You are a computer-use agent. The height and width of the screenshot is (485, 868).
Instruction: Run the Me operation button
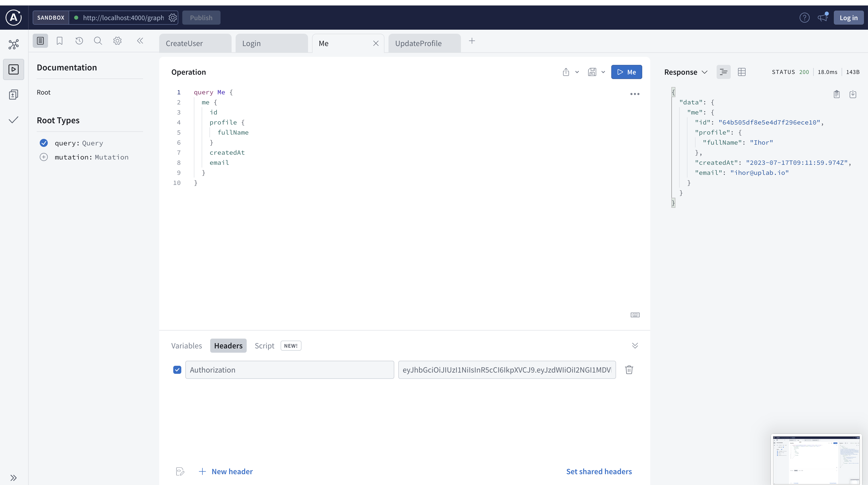tap(626, 72)
